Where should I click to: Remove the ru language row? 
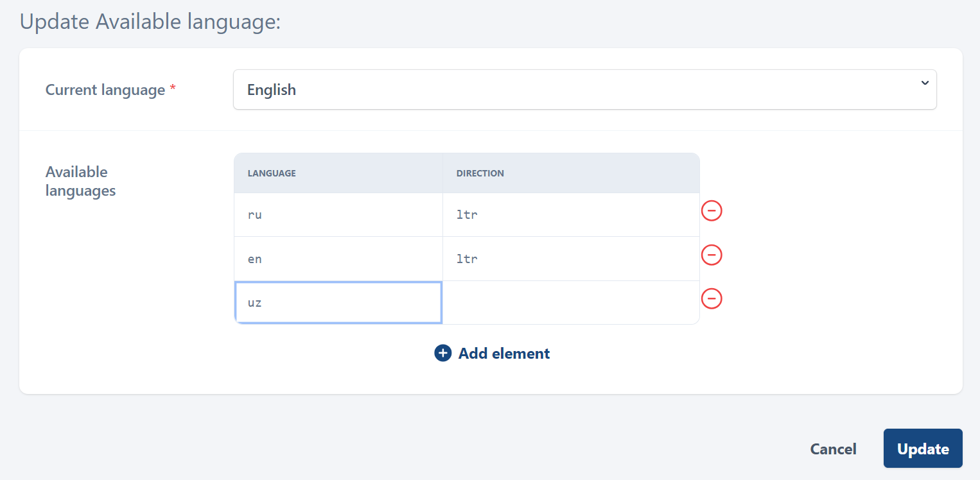(x=711, y=210)
